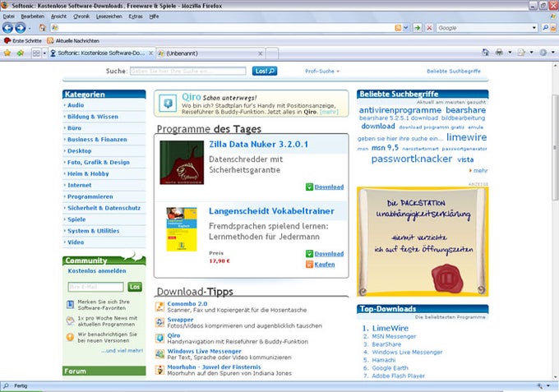Click the Softonic Suche search field
The height and width of the screenshot is (392, 559).
[x=188, y=71]
